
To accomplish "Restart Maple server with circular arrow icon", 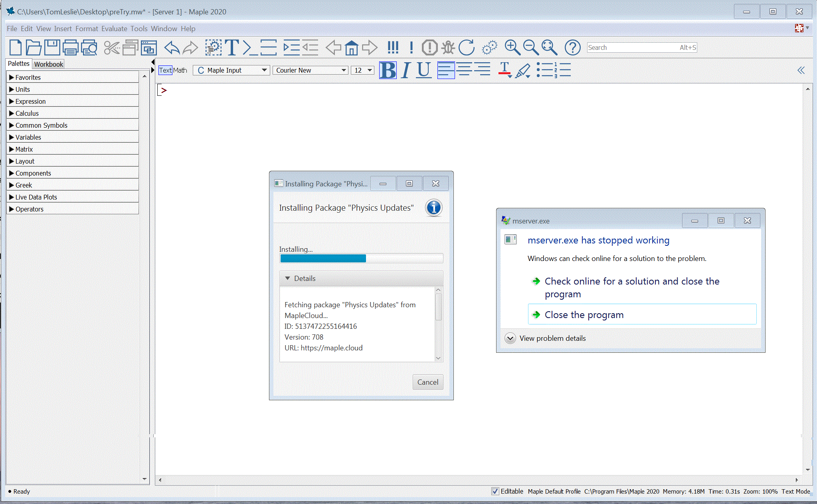I will [x=467, y=47].
